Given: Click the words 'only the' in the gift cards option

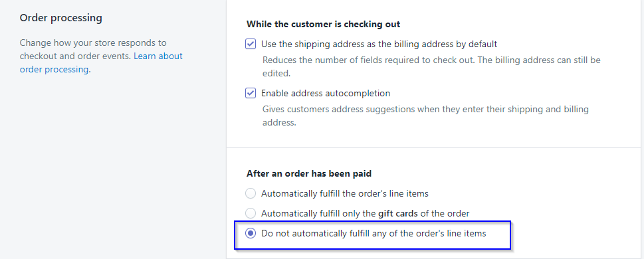Looking at the screenshot, I should coord(360,213).
